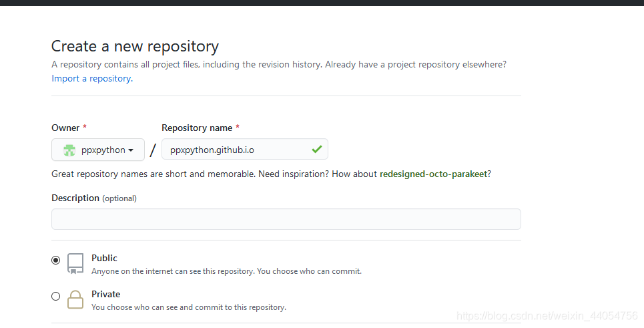Image resolution: width=644 pixels, height=328 pixels.
Task: Focus the empty Description input field
Action: coord(286,219)
